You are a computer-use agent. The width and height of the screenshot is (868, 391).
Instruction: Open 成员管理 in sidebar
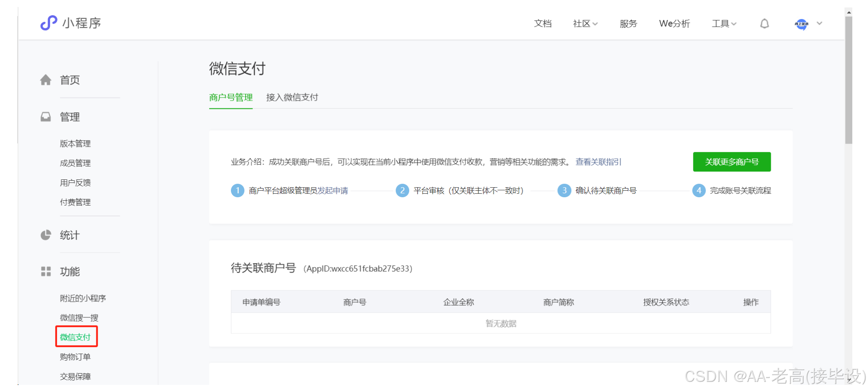[x=75, y=163]
